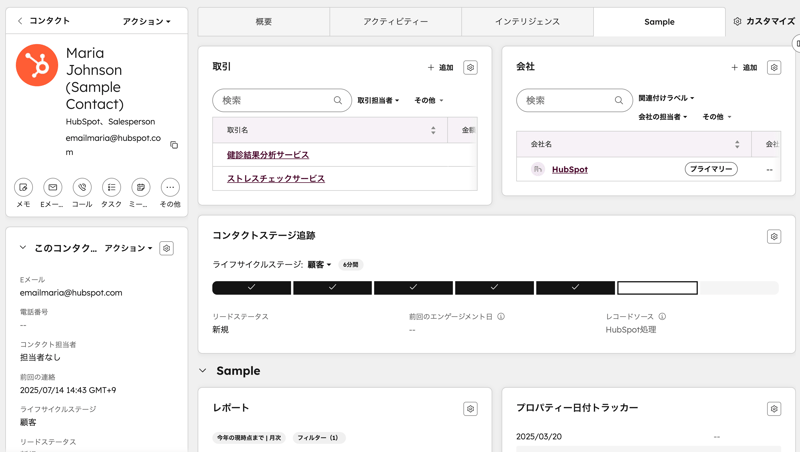This screenshot has width=800, height=452.
Task: Click the Eメール envelope icon
Action: coord(53,187)
